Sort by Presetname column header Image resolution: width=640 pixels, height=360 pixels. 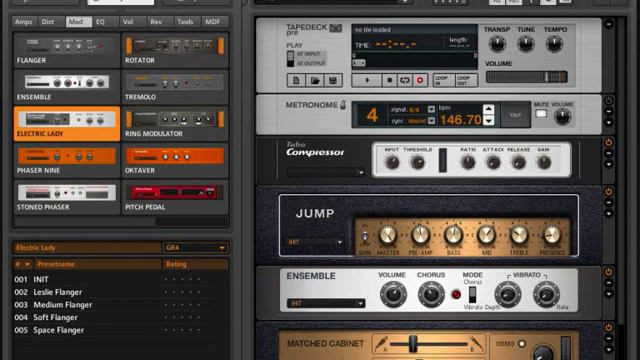pos(98,264)
